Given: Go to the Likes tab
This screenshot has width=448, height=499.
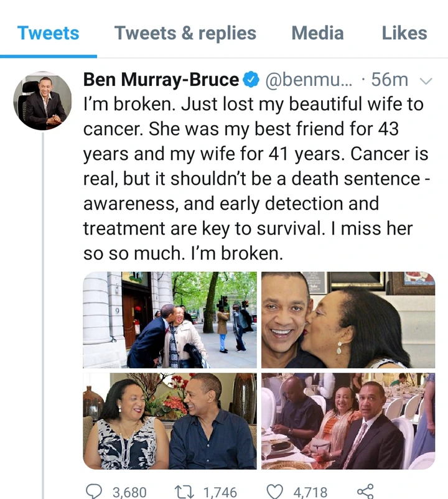Looking at the screenshot, I should (x=404, y=33).
